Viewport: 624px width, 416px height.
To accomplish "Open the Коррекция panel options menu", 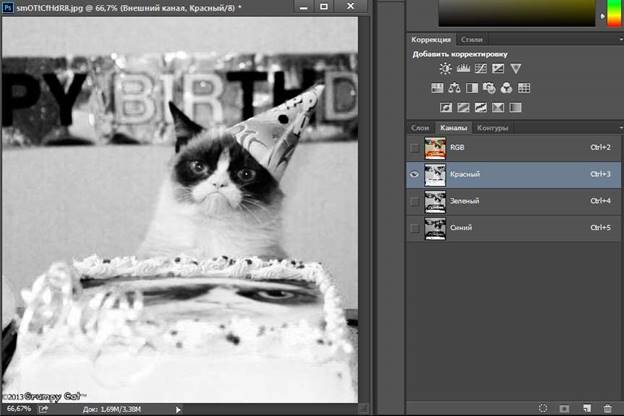I will (620, 39).
